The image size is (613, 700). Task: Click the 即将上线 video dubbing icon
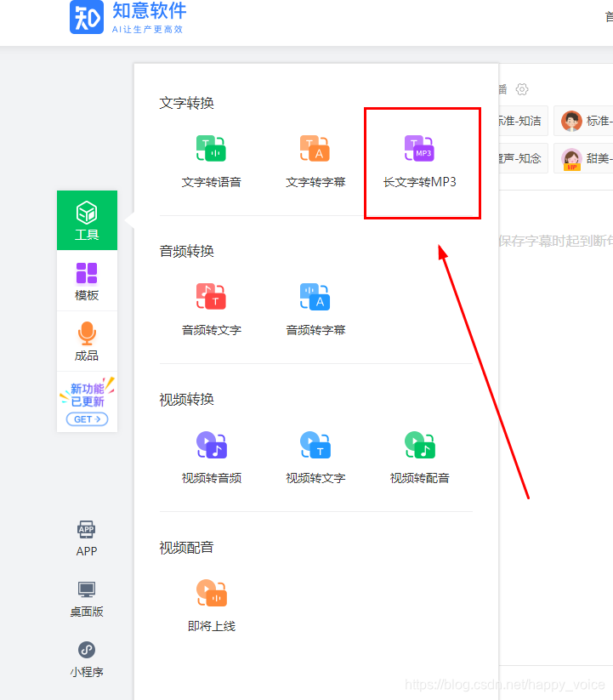pyautogui.click(x=212, y=593)
